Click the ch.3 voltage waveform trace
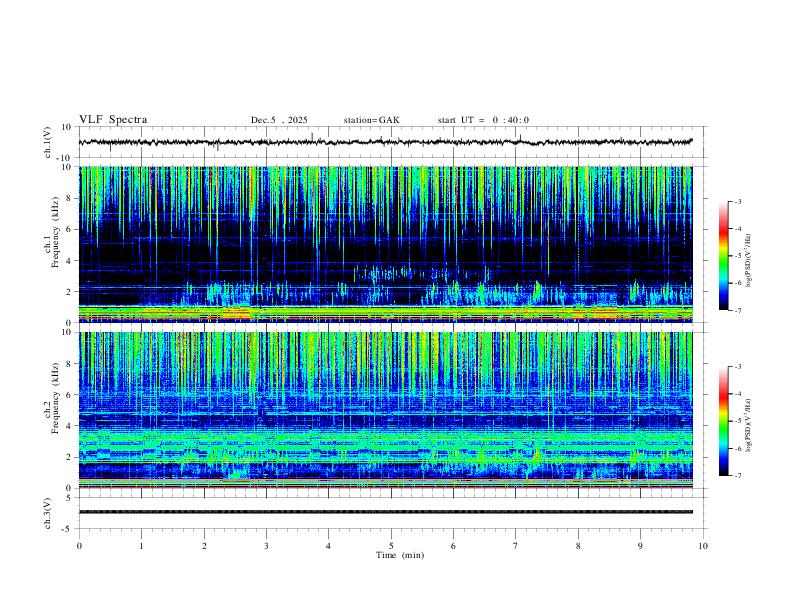The width and height of the screenshot is (792, 612). click(x=385, y=512)
